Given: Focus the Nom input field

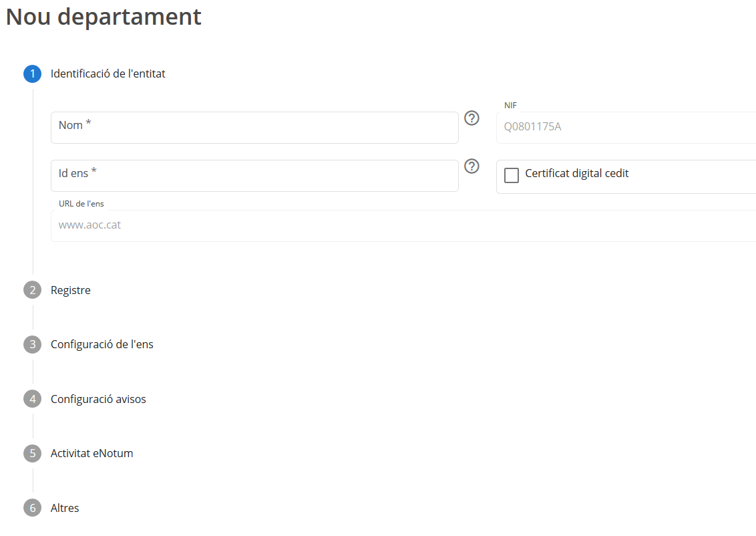Looking at the screenshot, I should (254, 128).
